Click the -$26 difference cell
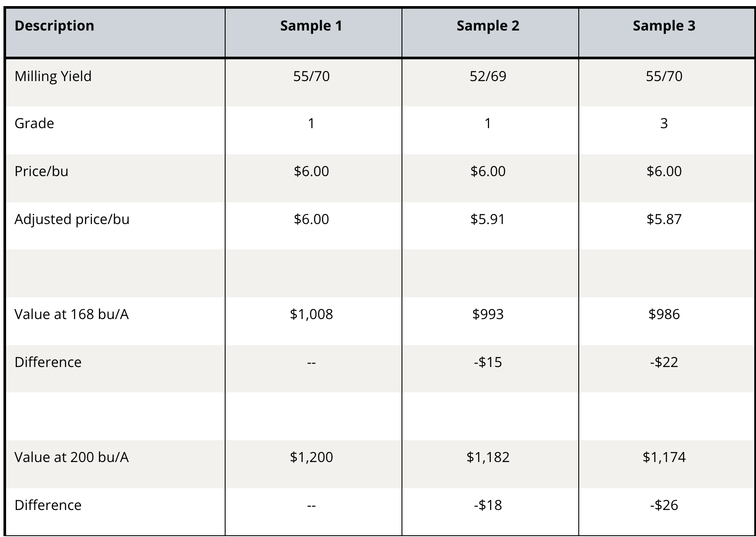This screenshot has height=537, width=756. [x=664, y=505]
